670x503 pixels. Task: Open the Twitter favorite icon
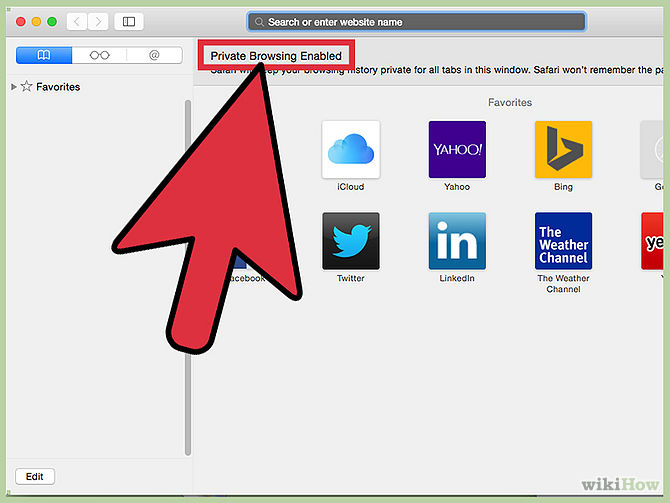(350, 240)
